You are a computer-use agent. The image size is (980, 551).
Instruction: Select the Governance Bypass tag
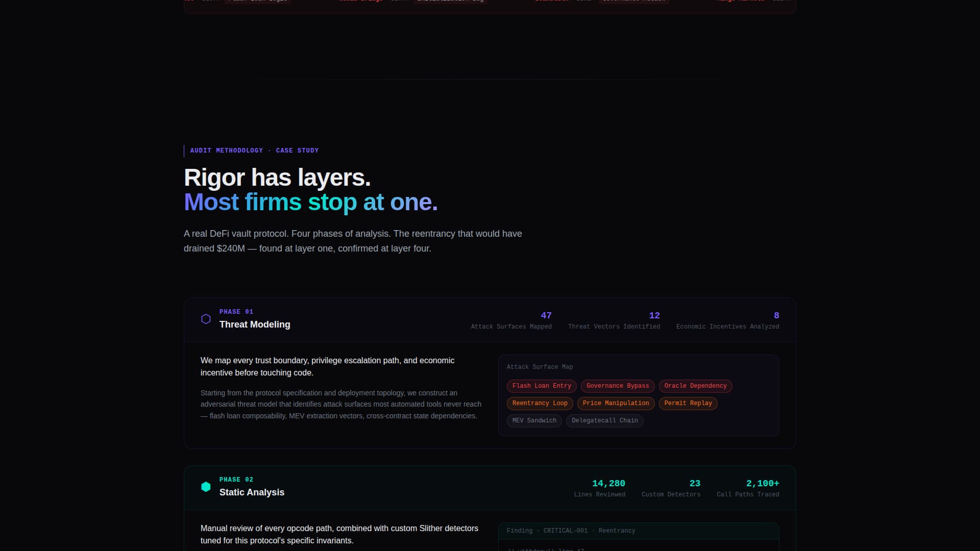tap(618, 386)
